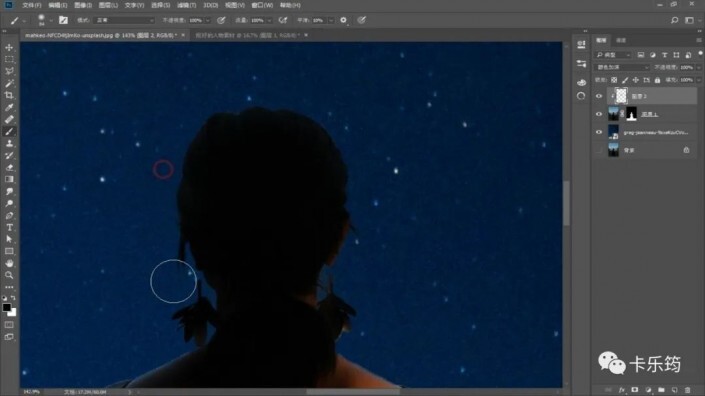Select the Eyedropper tool

point(9,107)
